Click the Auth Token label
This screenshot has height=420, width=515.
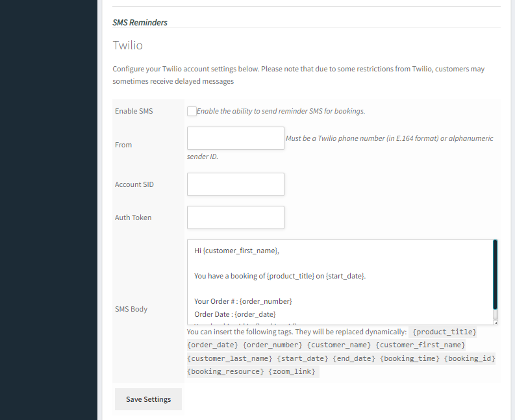click(133, 217)
